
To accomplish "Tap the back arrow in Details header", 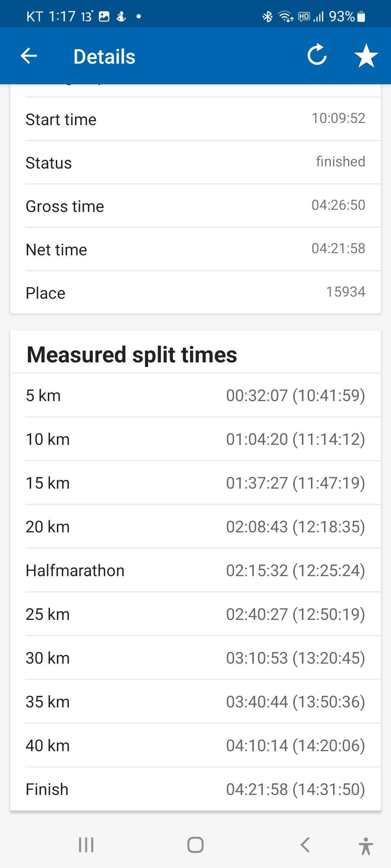I will pyautogui.click(x=29, y=56).
